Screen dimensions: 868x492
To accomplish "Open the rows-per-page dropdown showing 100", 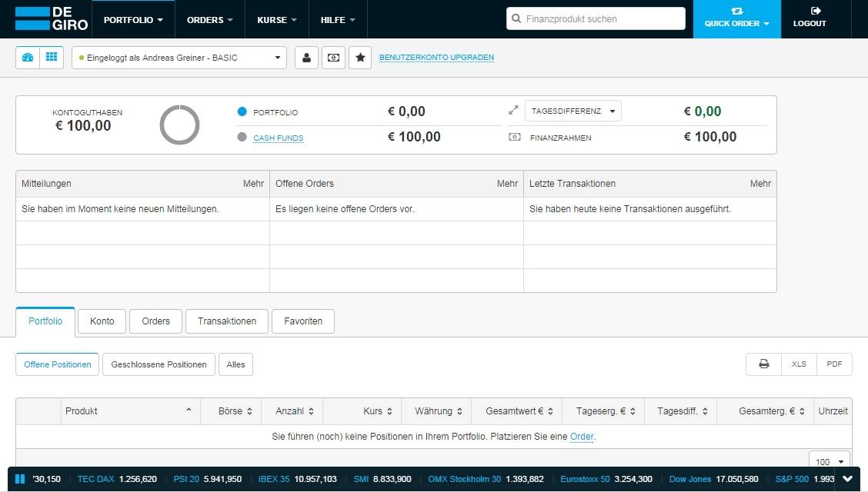I will click(830, 461).
